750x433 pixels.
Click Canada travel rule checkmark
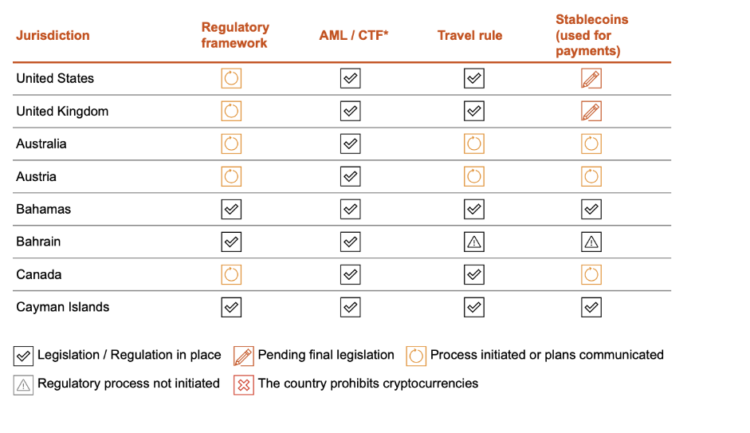pyautogui.click(x=474, y=274)
